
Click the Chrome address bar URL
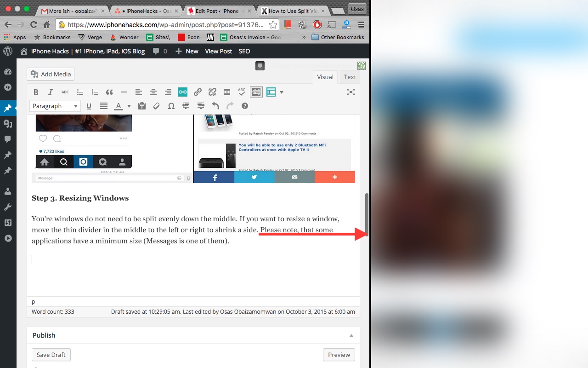[165, 25]
